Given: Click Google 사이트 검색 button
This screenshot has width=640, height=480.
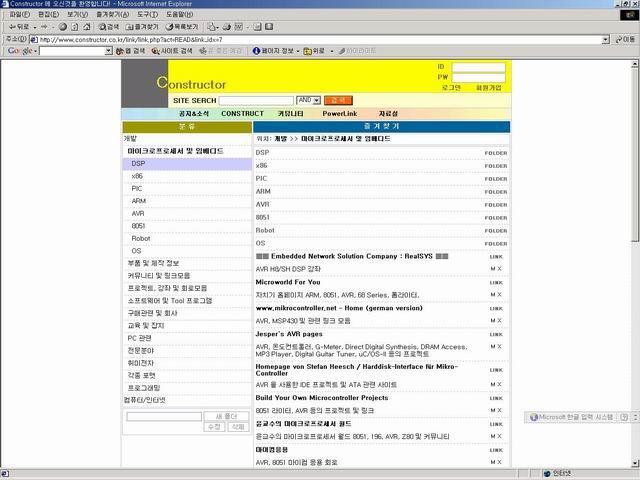Looking at the screenshot, I should 172,51.
